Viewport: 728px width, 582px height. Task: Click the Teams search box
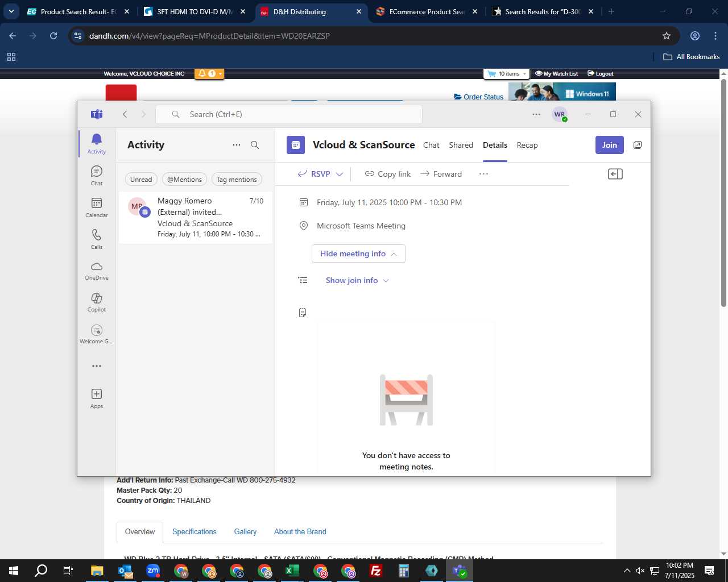(x=289, y=114)
